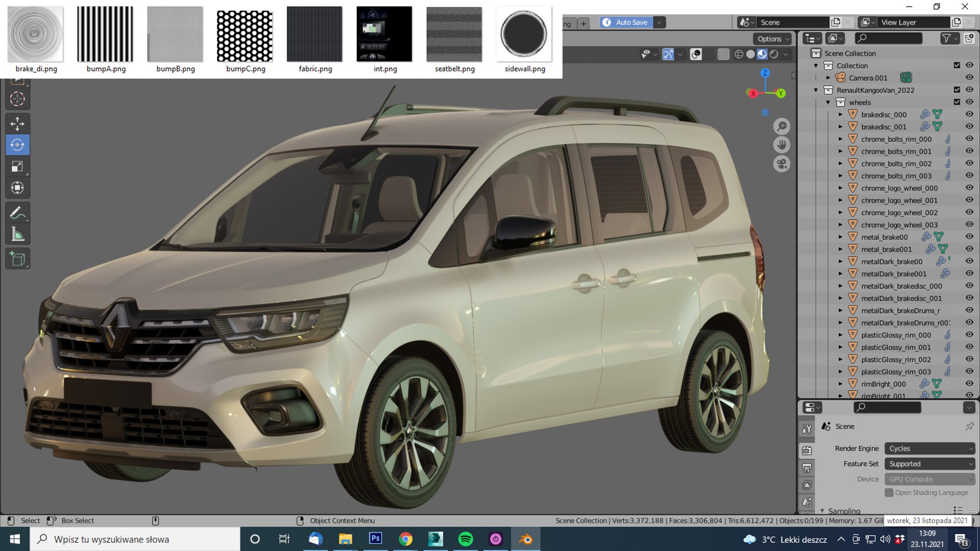Select the Move tool

pos(17,123)
